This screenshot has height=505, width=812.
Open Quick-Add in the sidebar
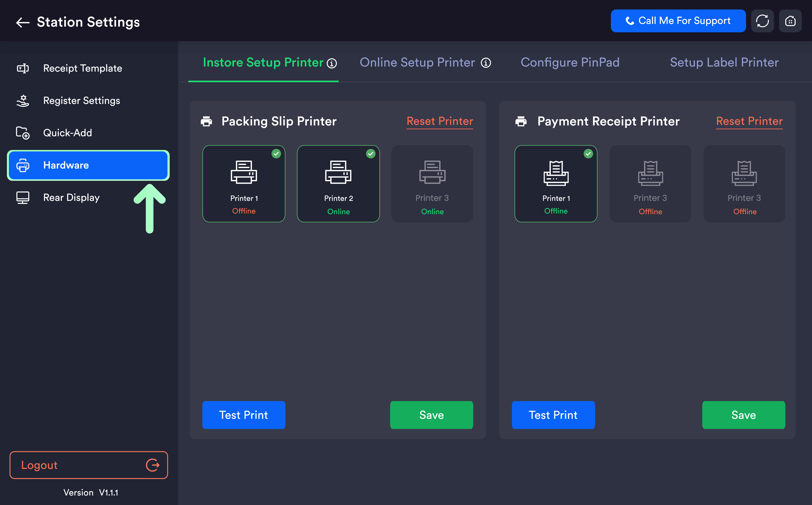(x=67, y=133)
